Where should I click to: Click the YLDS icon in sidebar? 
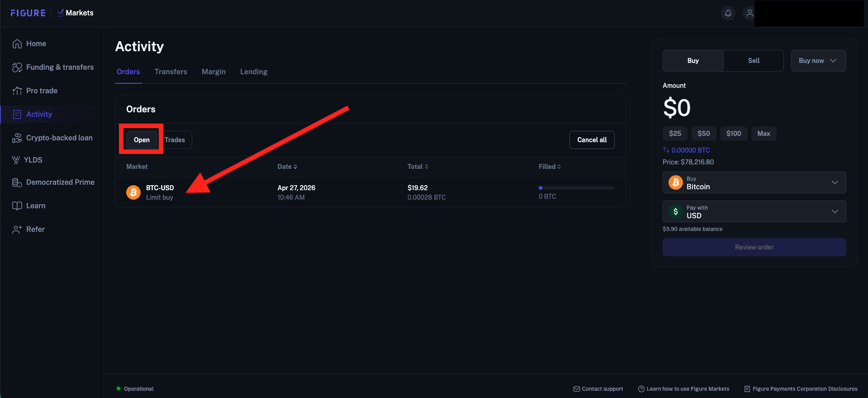click(16, 160)
